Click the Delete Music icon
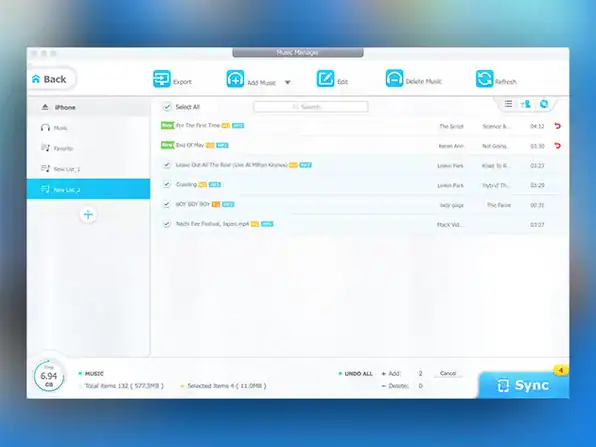The width and height of the screenshot is (596, 447). pos(394,79)
